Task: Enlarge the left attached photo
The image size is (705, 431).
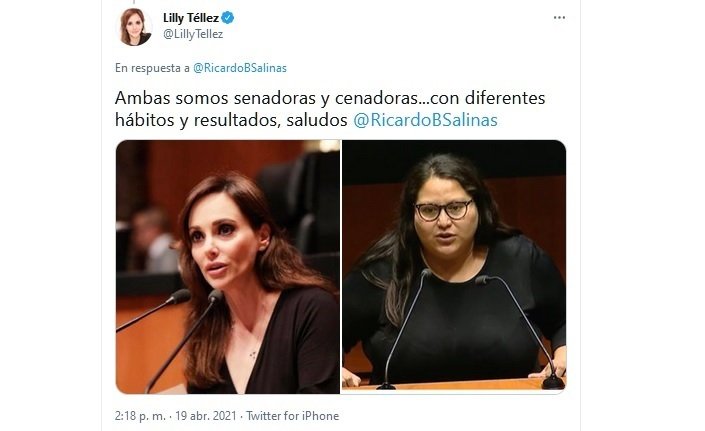Action: pos(228,267)
